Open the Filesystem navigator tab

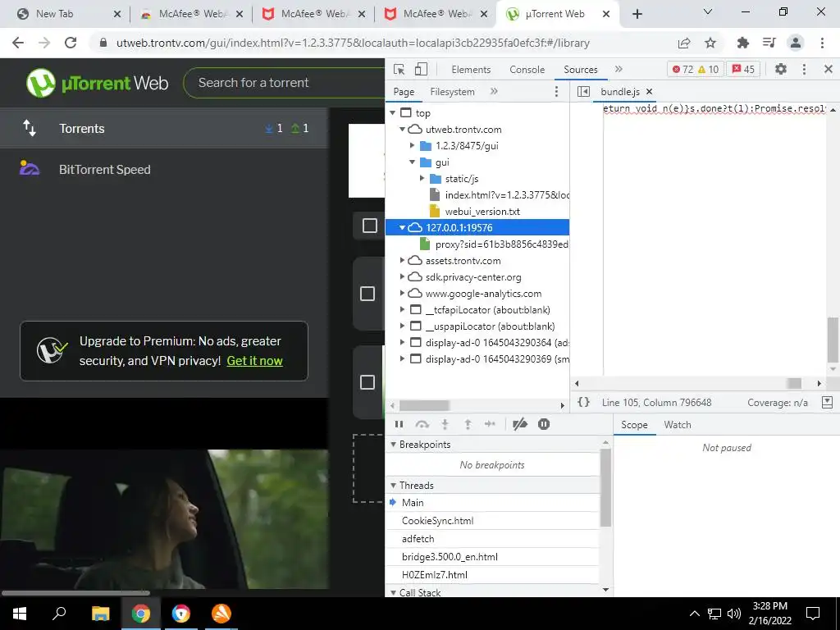tap(452, 92)
